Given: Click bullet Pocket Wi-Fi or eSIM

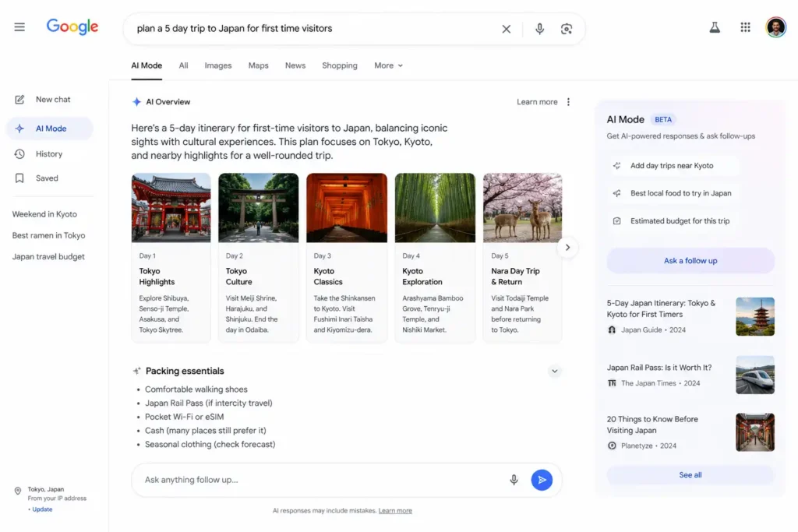Looking at the screenshot, I should [184, 417].
